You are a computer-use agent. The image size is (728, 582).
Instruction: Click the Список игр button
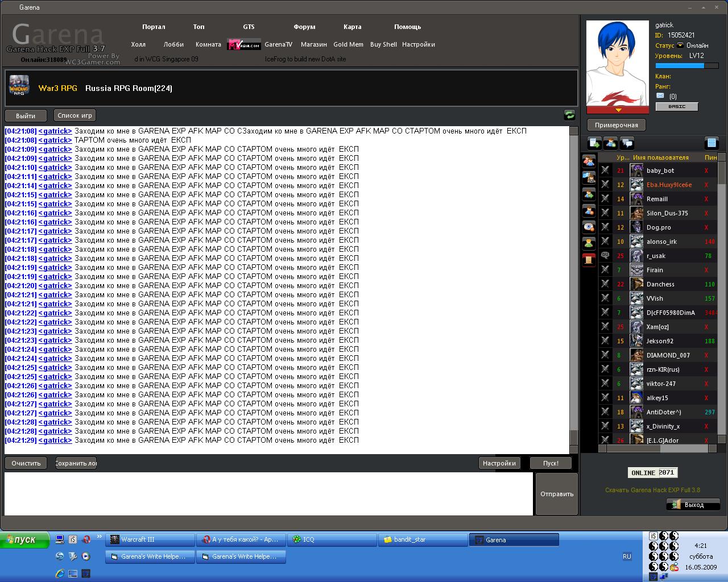[75, 115]
